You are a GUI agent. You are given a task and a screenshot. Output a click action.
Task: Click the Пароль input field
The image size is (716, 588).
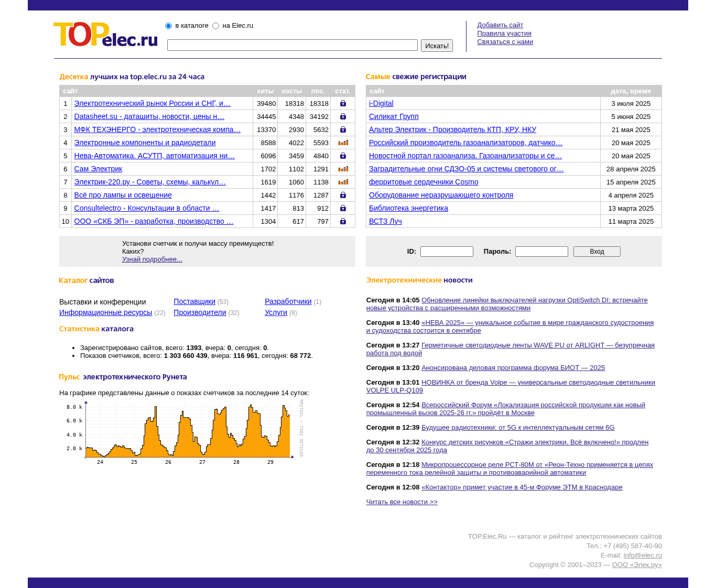click(x=541, y=252)
